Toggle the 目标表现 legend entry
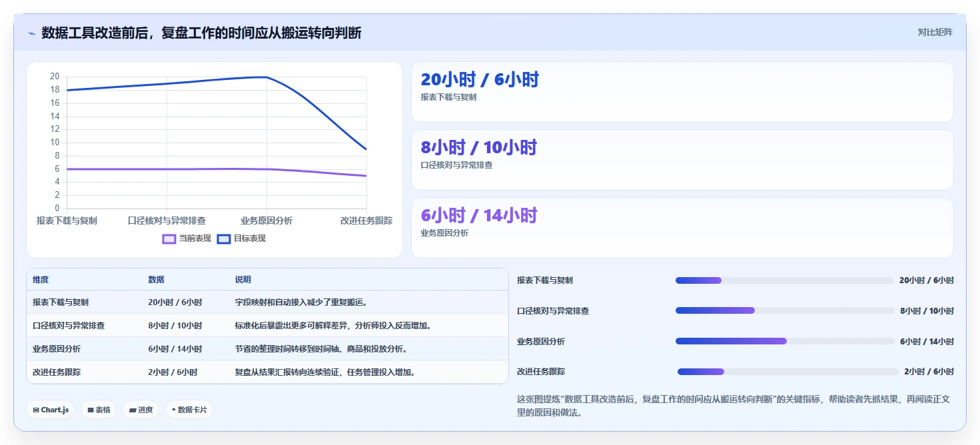The image size is (980, 445). pos(241,238)
